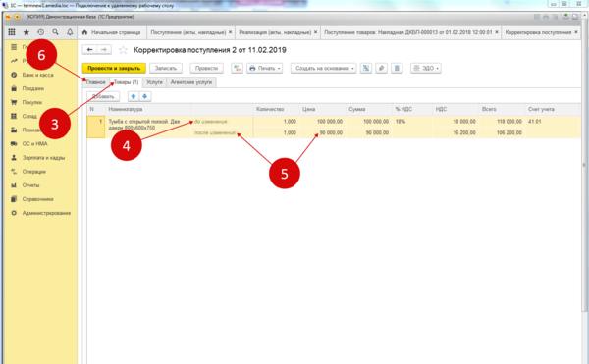Navigate forward with the right arrow button

pyautogui.click(x=104, y=49)
